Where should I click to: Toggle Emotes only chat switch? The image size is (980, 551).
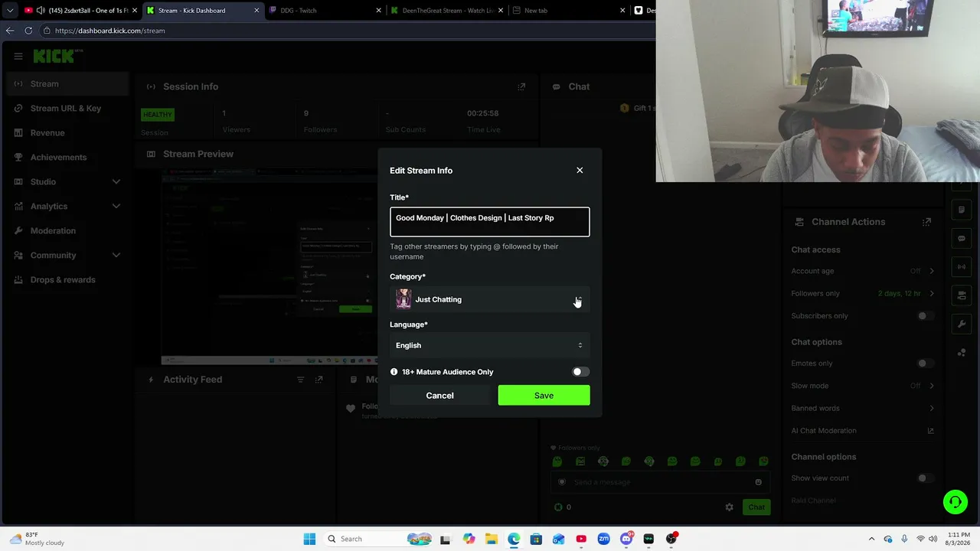point(926,364)
